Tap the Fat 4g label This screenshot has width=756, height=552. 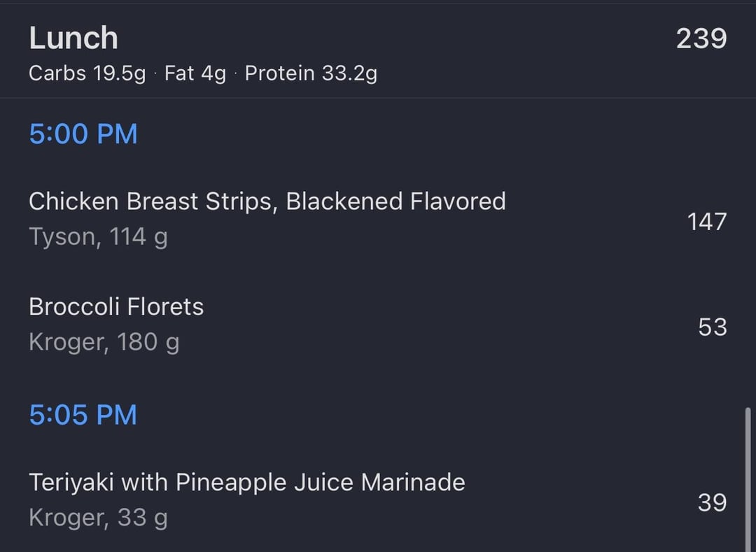[195, 73]
